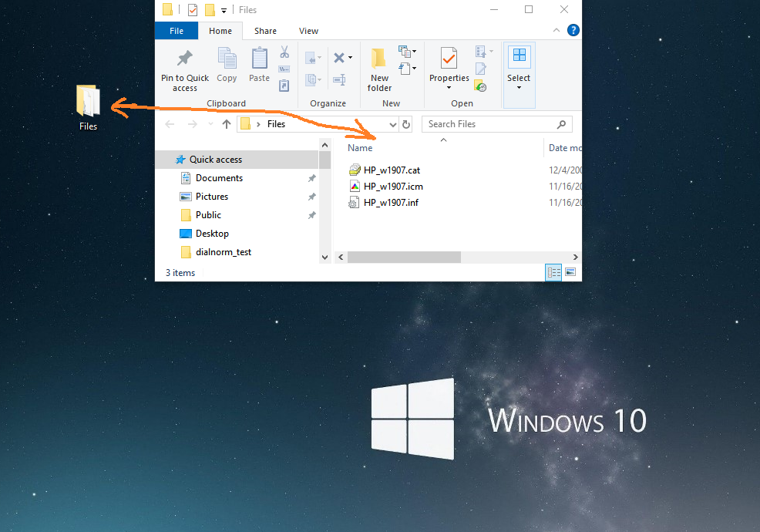Click the Properties checkmark icon

[449, 59]
